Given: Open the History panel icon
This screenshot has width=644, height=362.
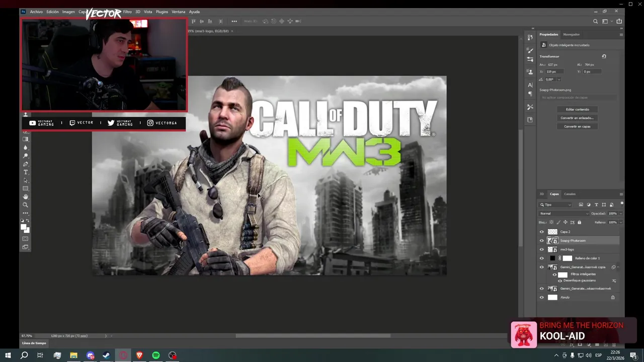Looking at the screenshot, I should [x=530, y=38].
